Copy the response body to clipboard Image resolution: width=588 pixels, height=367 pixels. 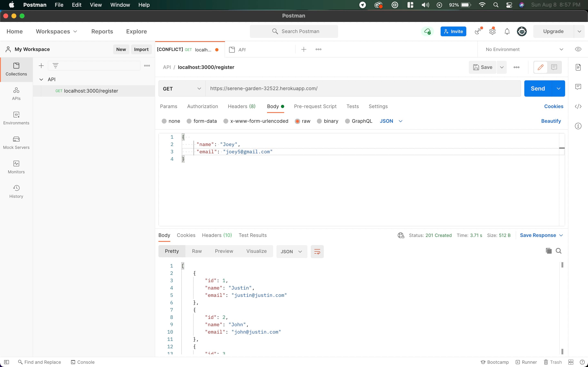[x=548, y=251]
